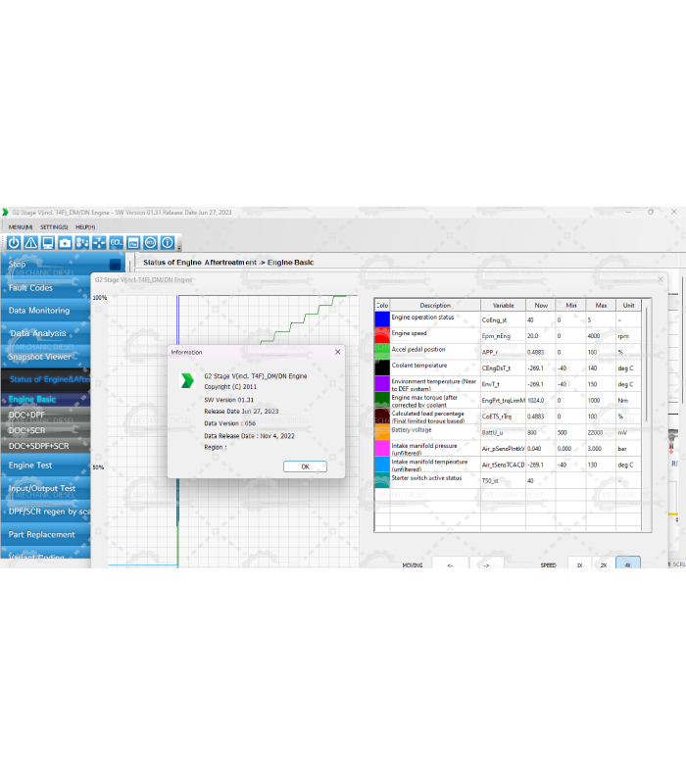The width and height of the screenshot is (686, 784).
Task: Open the SETTING(S) menu
Action: [54, 227]
